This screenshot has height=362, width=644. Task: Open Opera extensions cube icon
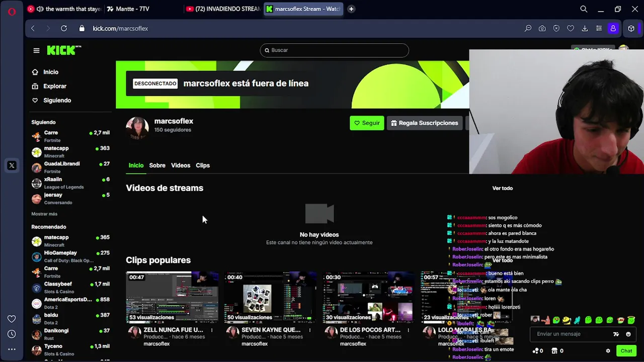pyautogui.click(x=631, y=29)
